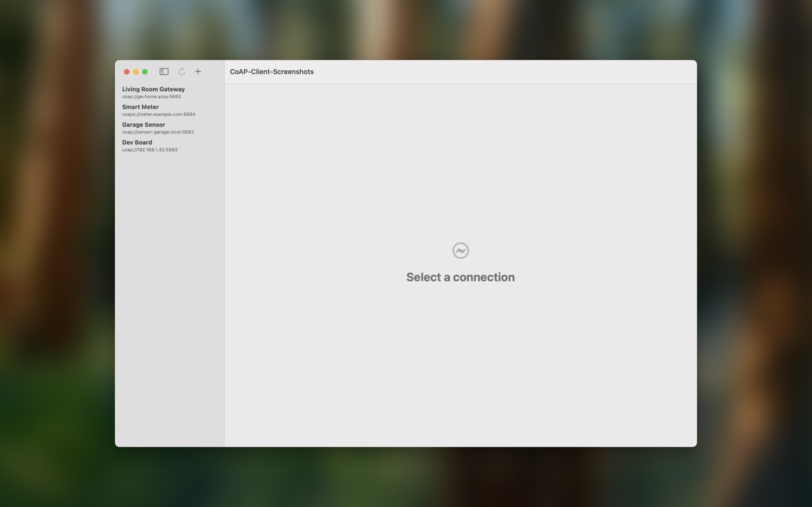Image resolution: width=812 pixels, height=507 pixels.
Task: Click the coap://sensor-garage.local:5683 address
Action: (158, 132)
